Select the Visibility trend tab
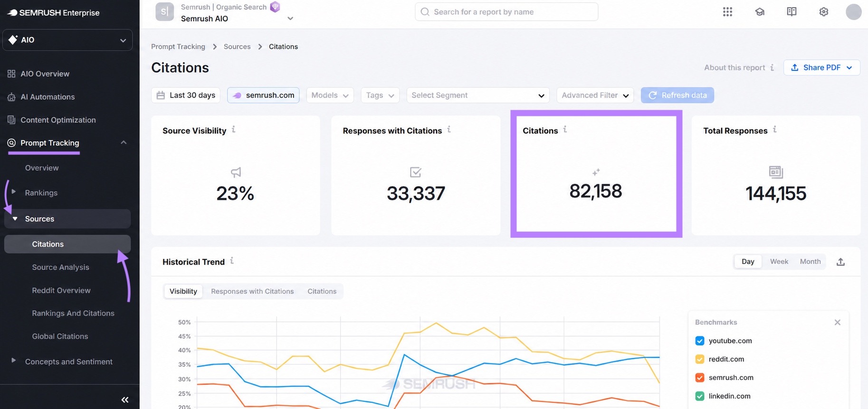868x409 pixels. point(183,291)
